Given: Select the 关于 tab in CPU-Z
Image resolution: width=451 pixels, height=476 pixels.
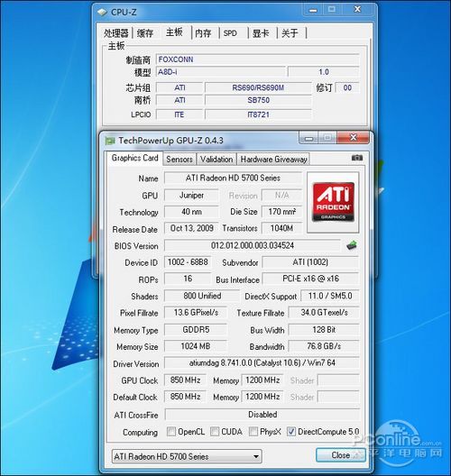Looking at the screenshot, I should pyautogui.click(x=290, y=32).
